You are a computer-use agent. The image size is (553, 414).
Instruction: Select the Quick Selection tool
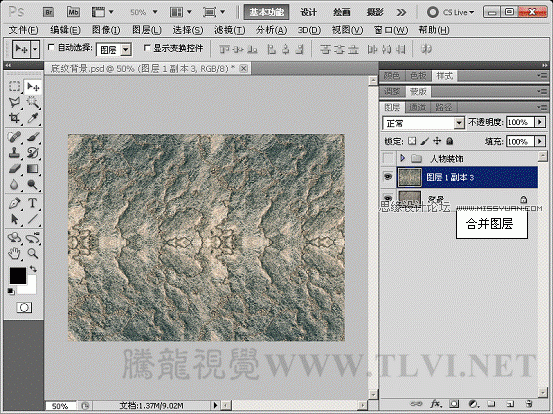pos(33,102)
